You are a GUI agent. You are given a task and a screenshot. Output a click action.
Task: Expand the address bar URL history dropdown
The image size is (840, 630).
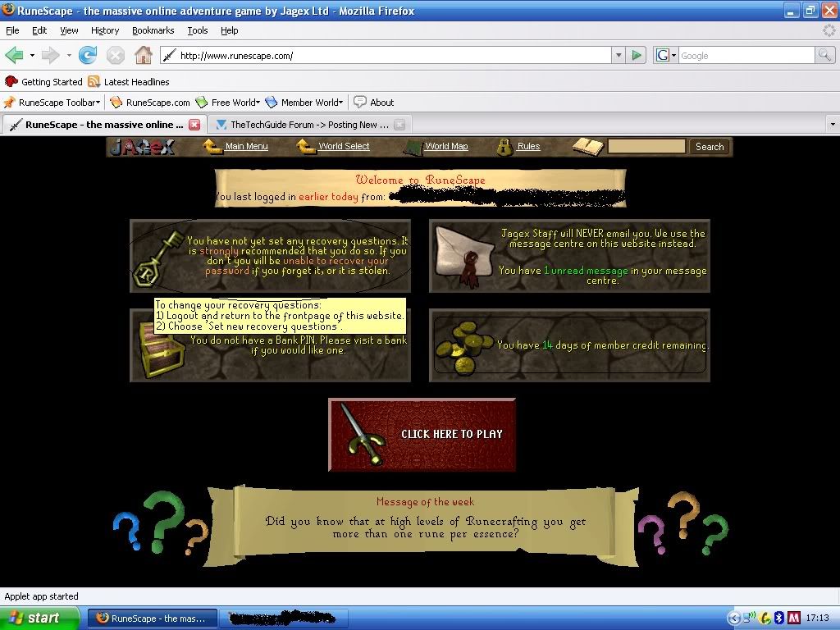(x=619, y=56)
